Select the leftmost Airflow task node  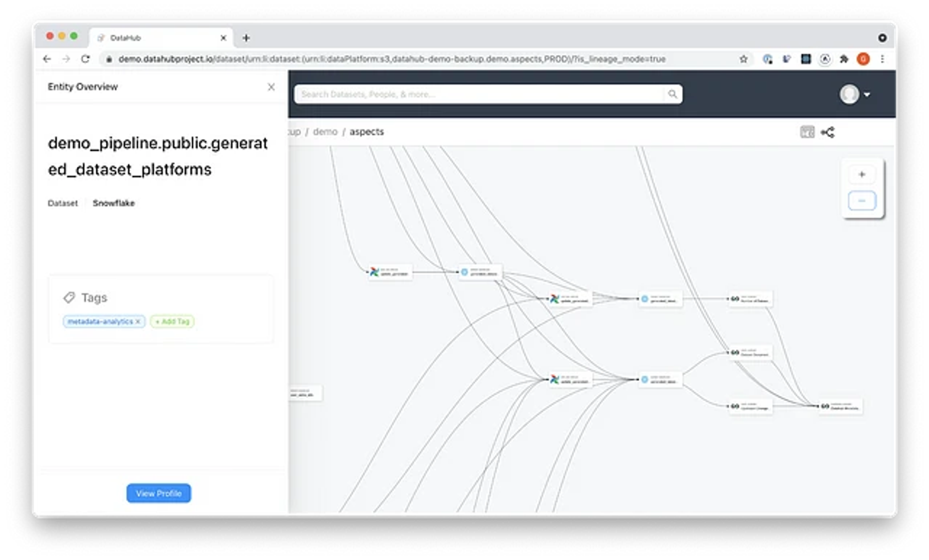[x=390, y=272]
